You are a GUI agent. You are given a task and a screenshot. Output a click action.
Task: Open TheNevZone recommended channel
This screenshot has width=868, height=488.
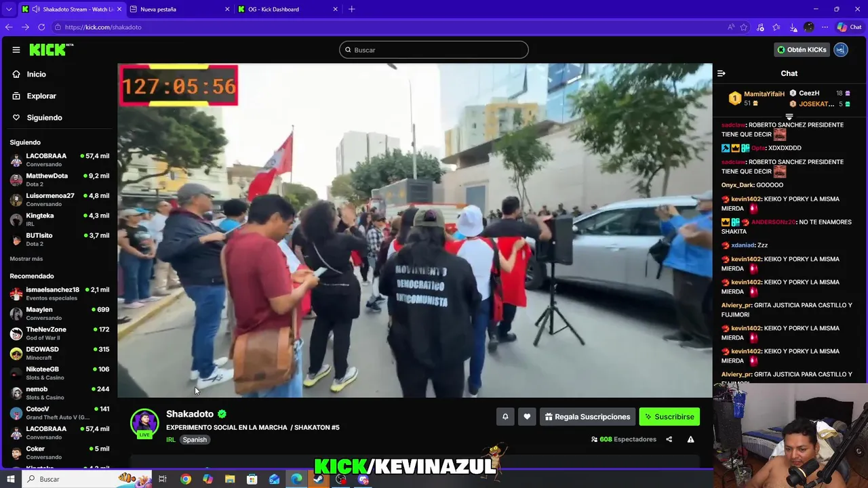(60, 333)
